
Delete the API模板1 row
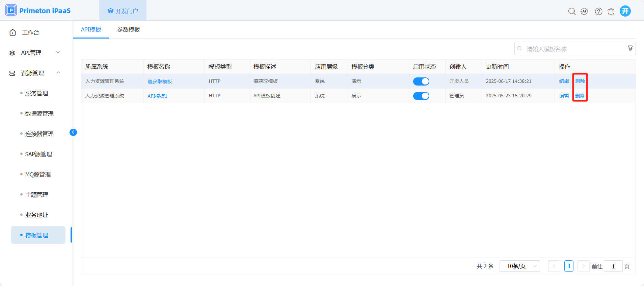coord(580,96)
